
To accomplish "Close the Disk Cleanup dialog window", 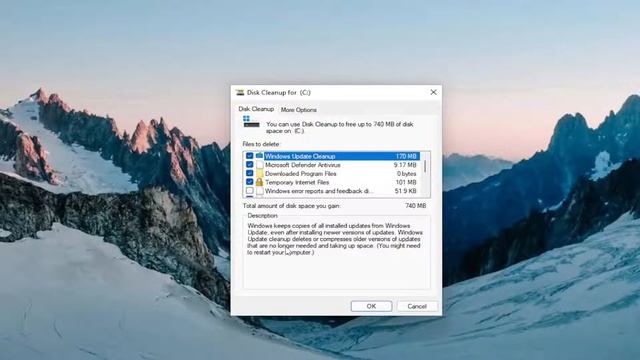I will tap(433, 92).
